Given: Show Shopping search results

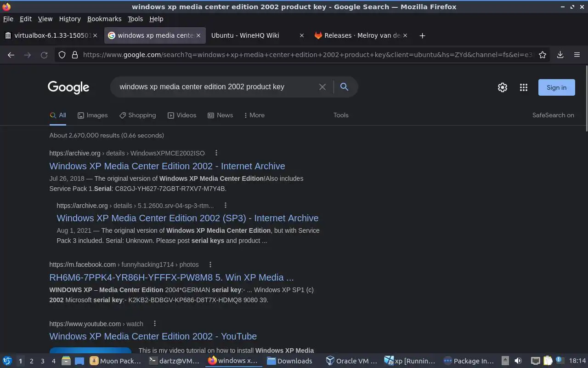Looking at the screenshot, I should click(x=137, y=115).
